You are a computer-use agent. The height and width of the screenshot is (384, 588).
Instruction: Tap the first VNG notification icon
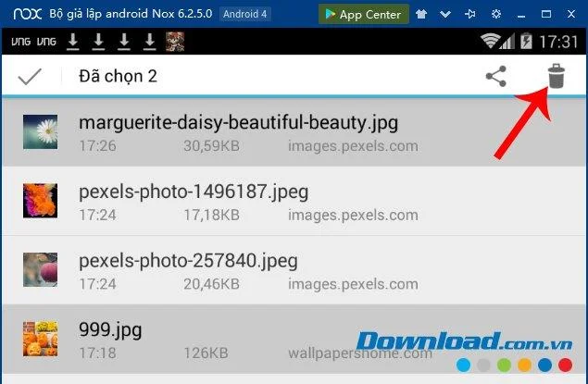[x=21, y=42]
